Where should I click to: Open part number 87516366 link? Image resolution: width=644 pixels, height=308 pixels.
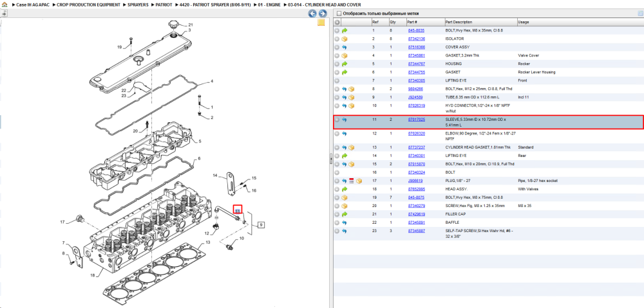(417, 47)
